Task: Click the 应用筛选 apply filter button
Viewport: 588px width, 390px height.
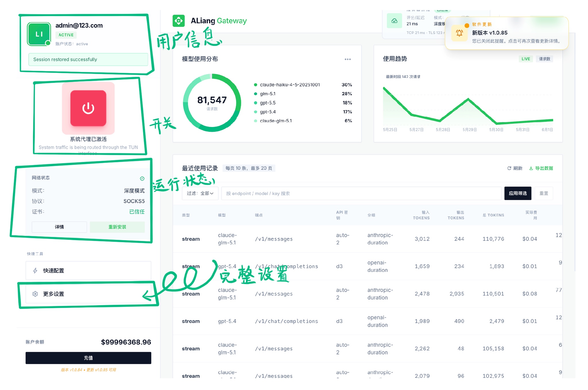Action: pyautogui.click(x=518, y=193)
